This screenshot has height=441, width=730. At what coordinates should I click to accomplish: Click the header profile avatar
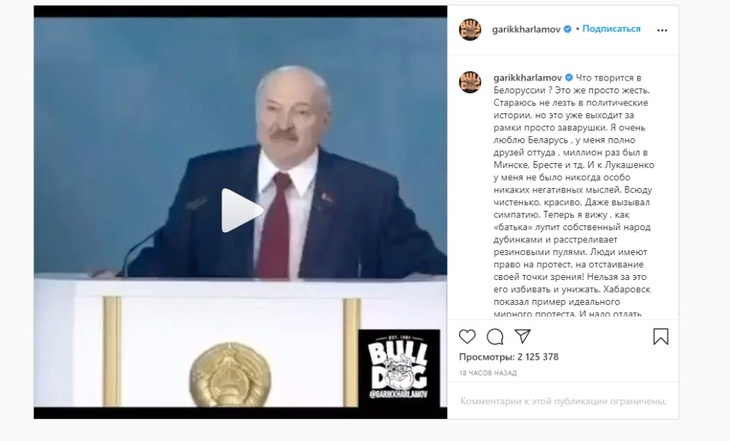click(x=470, y=30)
